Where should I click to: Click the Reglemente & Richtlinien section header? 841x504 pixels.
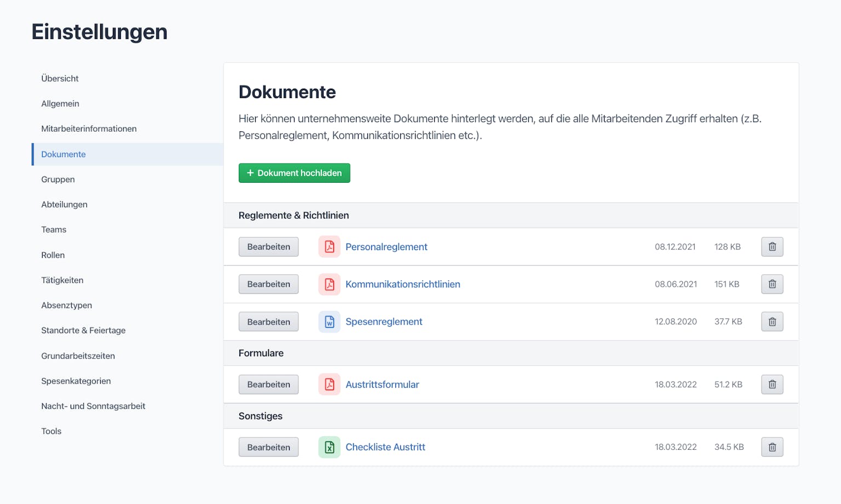click(x=511, y=216)
